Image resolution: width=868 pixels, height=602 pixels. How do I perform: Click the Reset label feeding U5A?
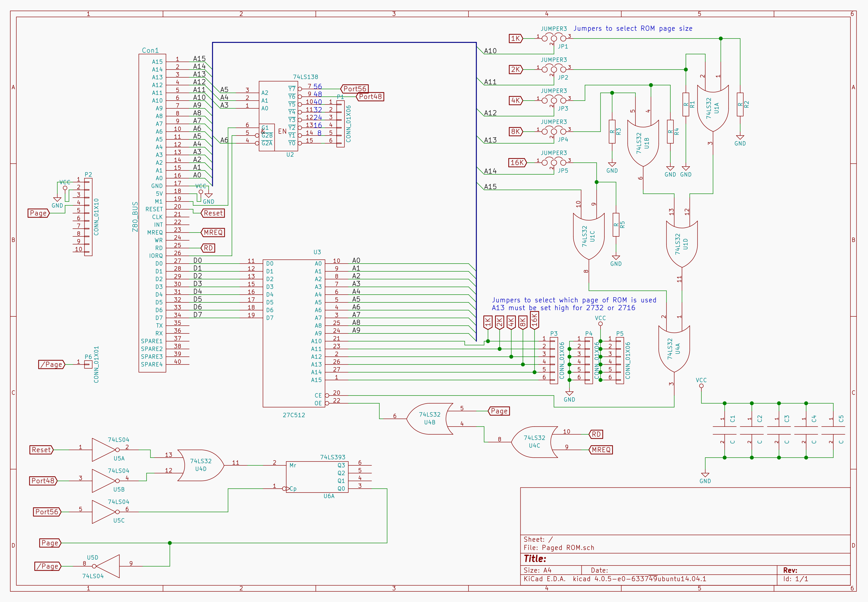point(41,450)
